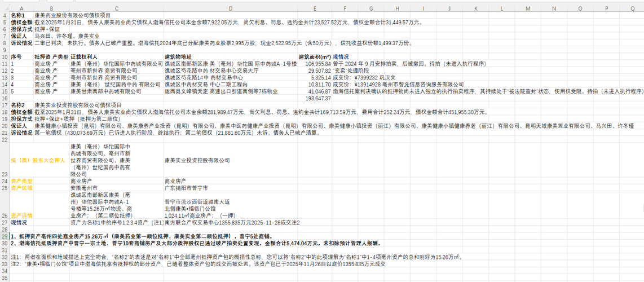
Task: Click bold summary line starting 1、抵押资产亳州
Action: 142,236
